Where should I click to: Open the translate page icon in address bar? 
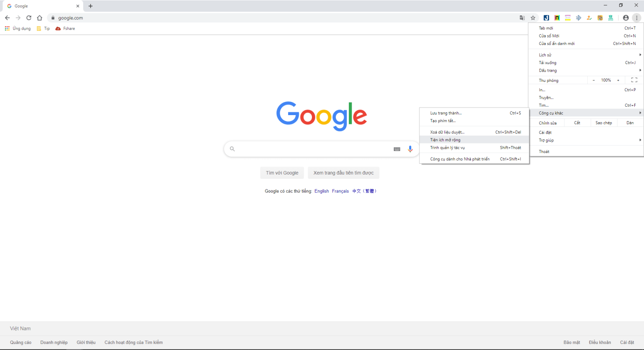pos(522,18)
